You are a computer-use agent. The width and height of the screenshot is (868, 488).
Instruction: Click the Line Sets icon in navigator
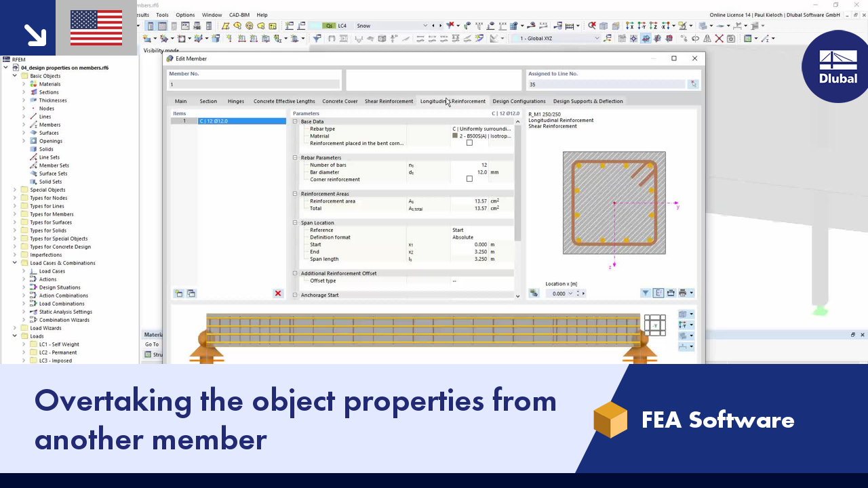(34, 157)
